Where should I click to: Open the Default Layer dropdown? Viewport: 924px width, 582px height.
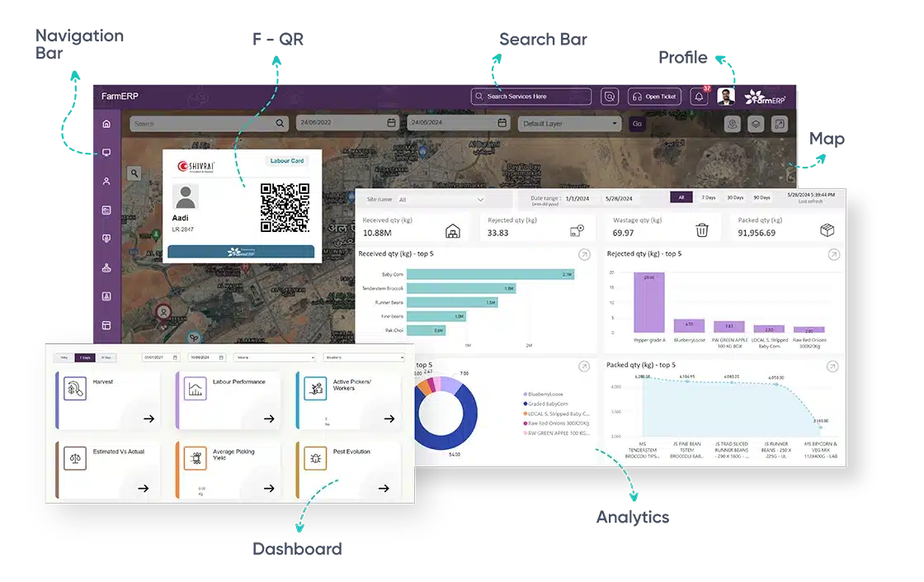[x=570, y=124]
